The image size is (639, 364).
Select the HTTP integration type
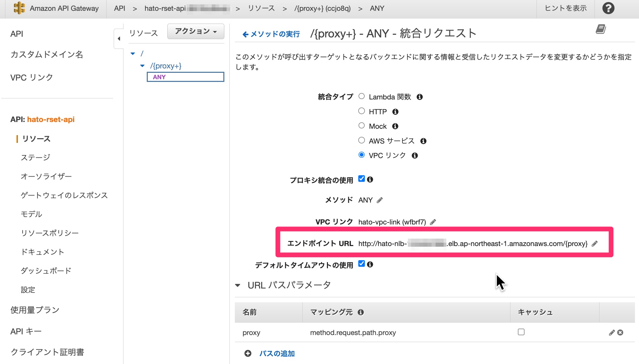tap(362, 111)
